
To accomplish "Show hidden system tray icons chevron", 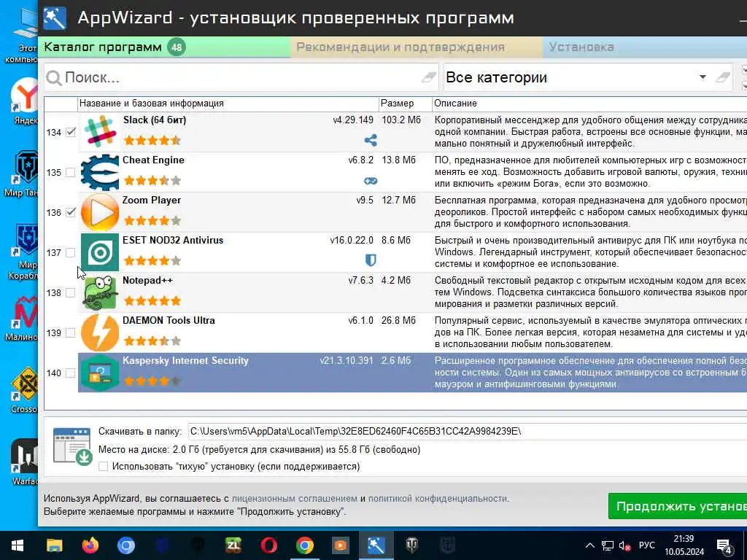I will pos(589,545).
